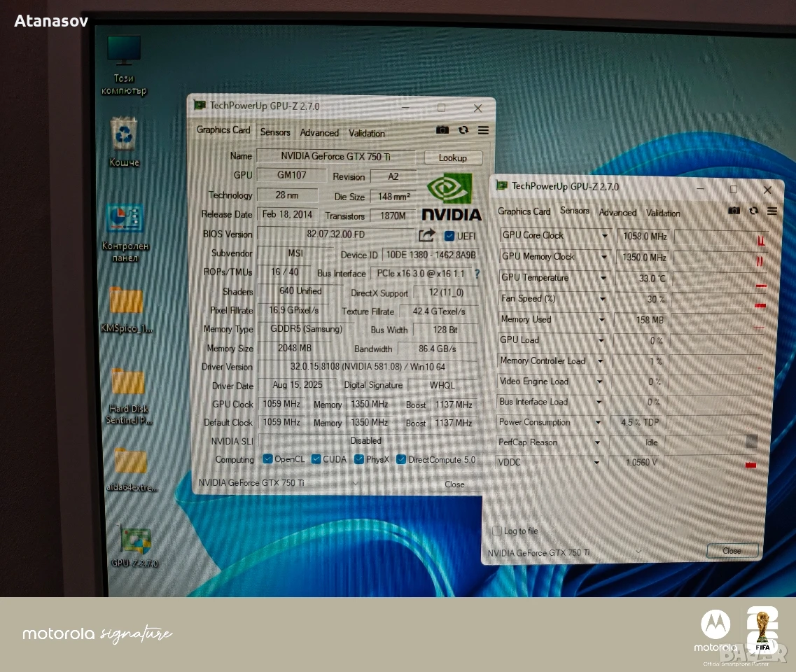
Task: Click screenshot camera icon in Sensors window
Action: click(x=734, y=210)
